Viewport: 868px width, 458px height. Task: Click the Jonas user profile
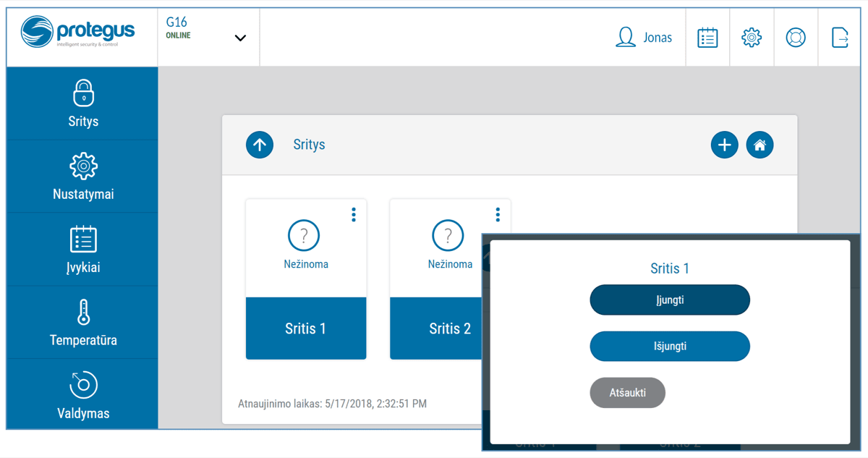click(x=644, y=38)
